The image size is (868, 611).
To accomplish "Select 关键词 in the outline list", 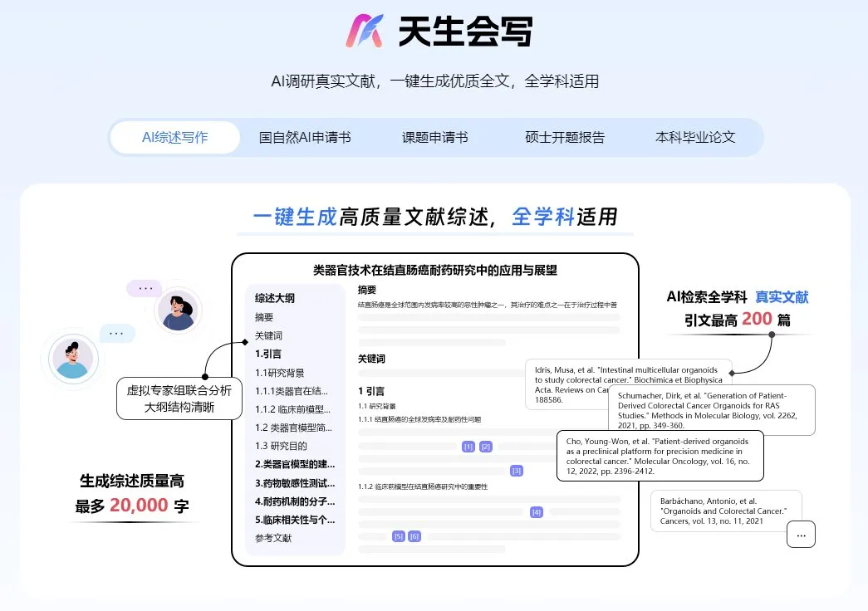I will [x=268, y=335].
